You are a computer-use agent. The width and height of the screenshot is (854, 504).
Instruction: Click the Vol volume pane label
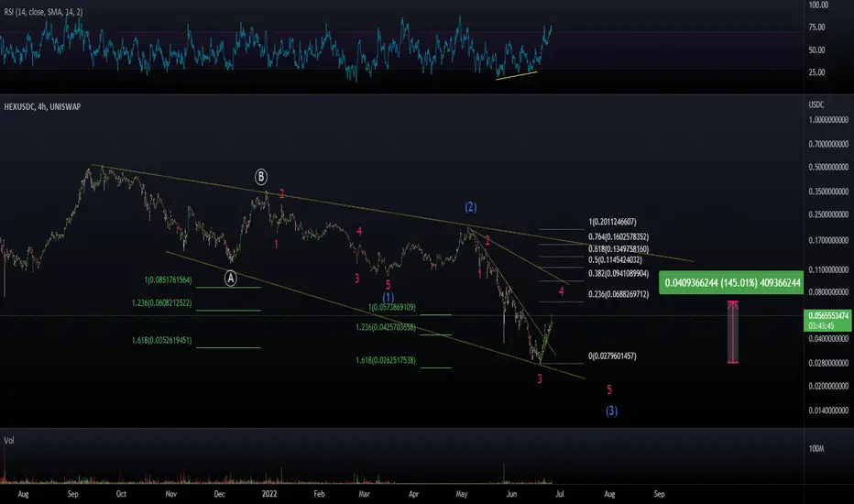[x=9, y=440]
